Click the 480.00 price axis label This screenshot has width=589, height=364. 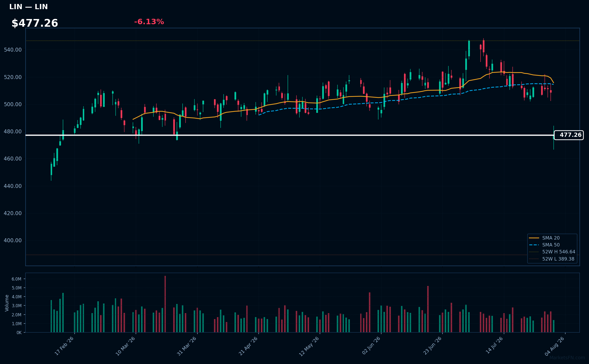coord(13,132)
